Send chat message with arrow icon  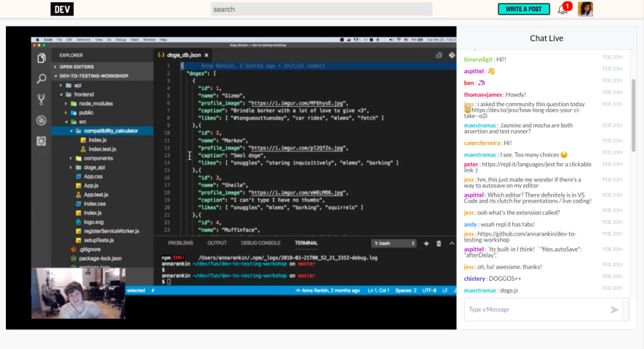pyautogui.click(x=615, y=309)
